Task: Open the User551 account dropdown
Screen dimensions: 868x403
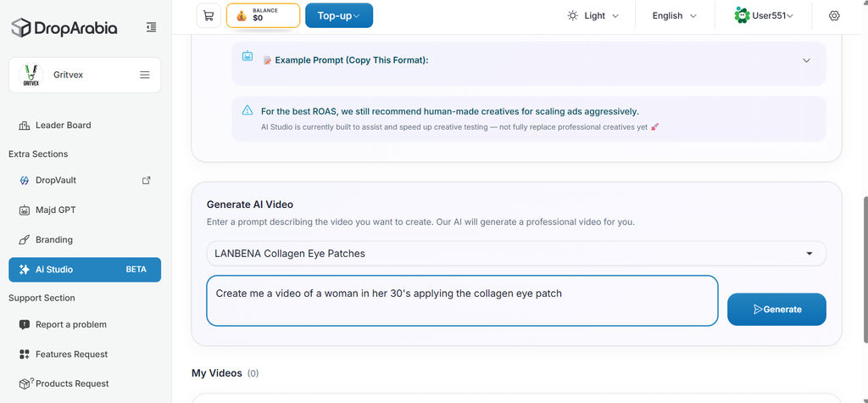Action: tap(764, 15)
